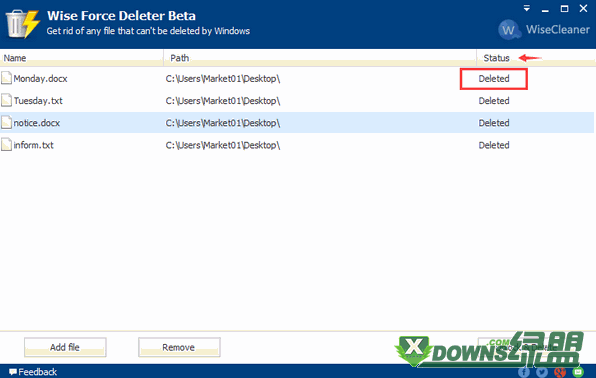The image size is (596, 378).
Task: Click the Add file button
Action: (x=65, y=347)
